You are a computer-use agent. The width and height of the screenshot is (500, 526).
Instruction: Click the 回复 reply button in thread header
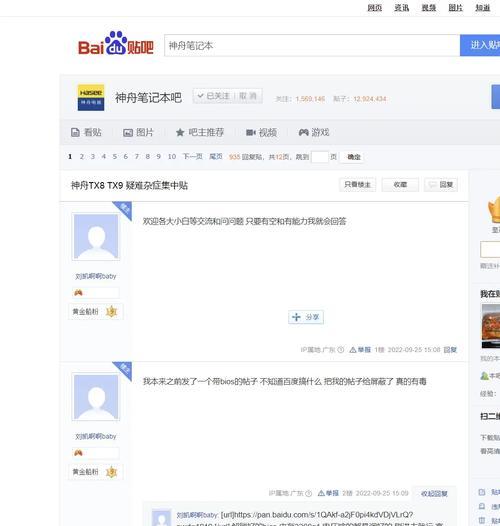pos(441,185)
